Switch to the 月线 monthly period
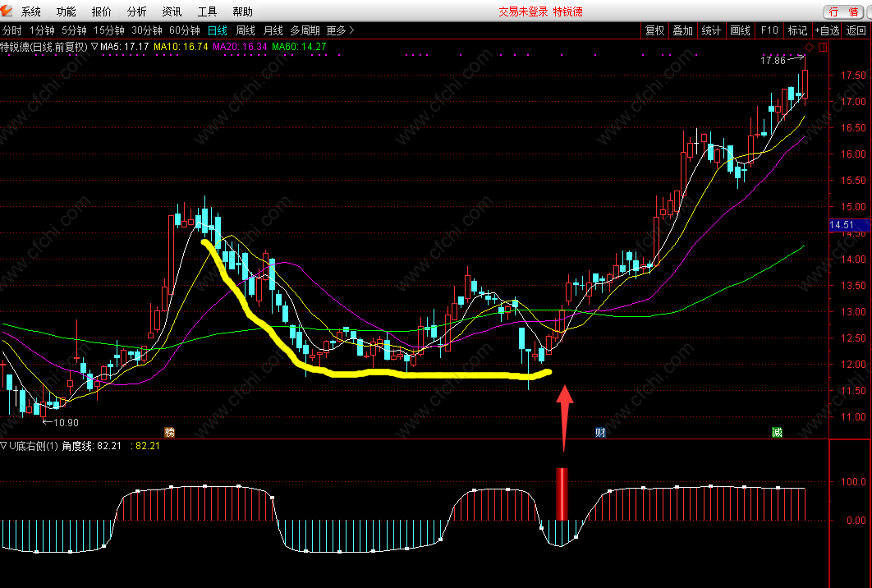The image size is (872, 588). [x=273, y=30]
